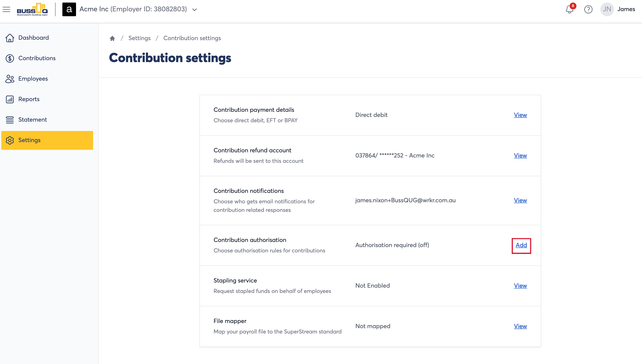Click the BUSSQ logo
This screenshot has height=364, width=642.
pyautogui.click(x=32, y=10)
